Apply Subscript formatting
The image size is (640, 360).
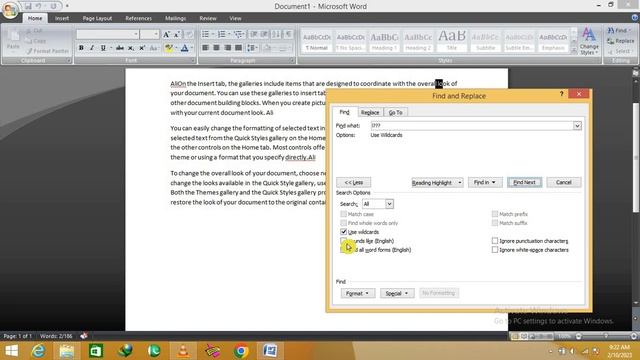point(131,48)
